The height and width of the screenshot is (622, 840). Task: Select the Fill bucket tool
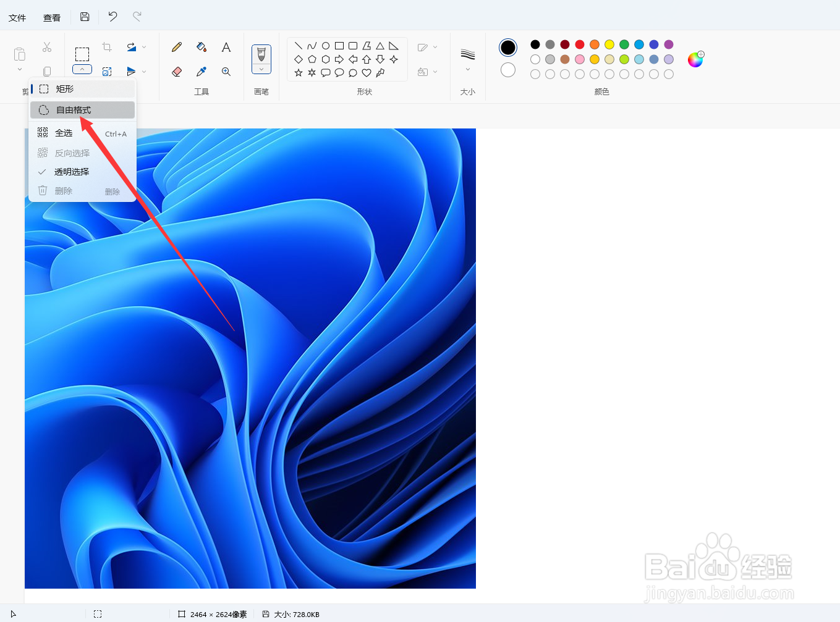(x=202, y=47)
